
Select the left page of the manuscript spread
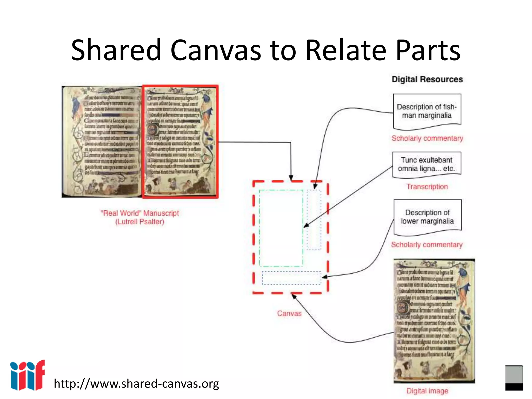tap(102, 142)
